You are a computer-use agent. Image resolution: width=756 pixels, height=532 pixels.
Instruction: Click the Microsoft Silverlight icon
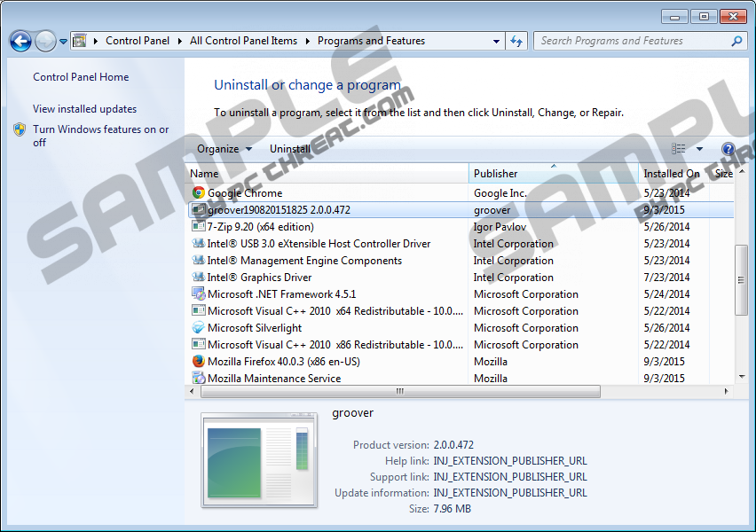coord(199,328)
